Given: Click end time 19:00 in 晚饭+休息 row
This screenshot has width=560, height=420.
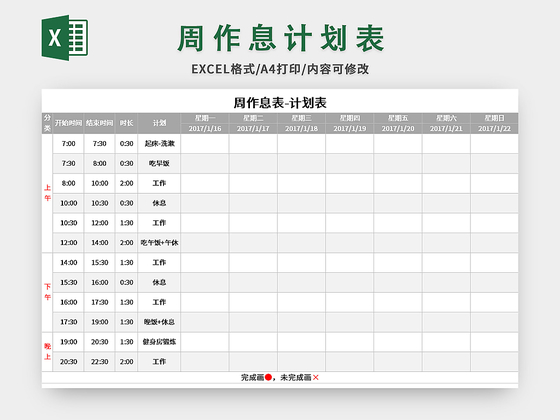Looking at the screenshot, I should click(100, 322).
